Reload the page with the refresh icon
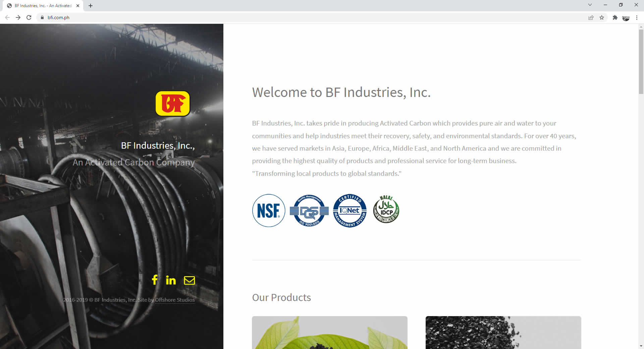This screenshot has height=349, width=644. click(29, 17)
